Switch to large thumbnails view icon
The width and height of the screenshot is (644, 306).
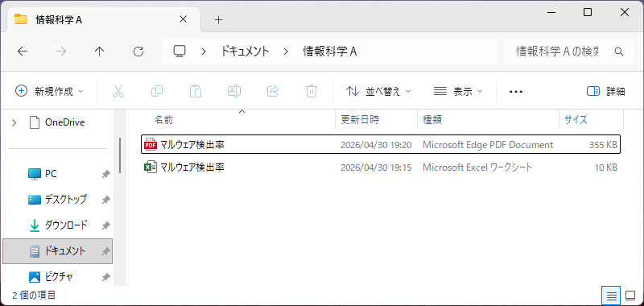coord(630,296)
